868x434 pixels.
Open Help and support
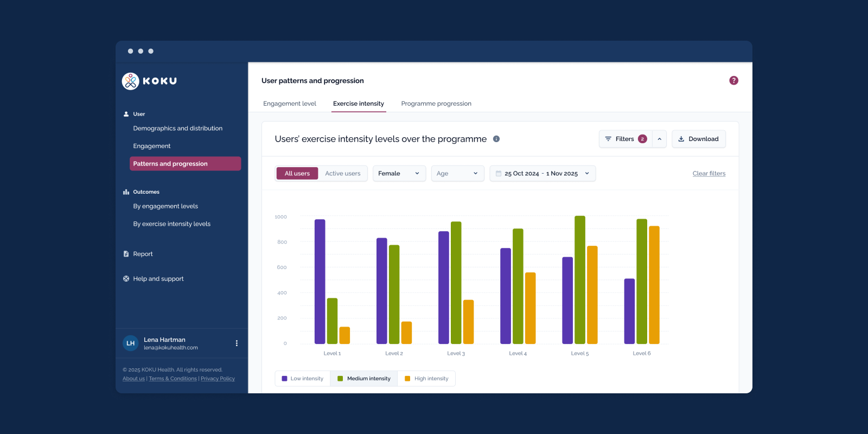158,279
